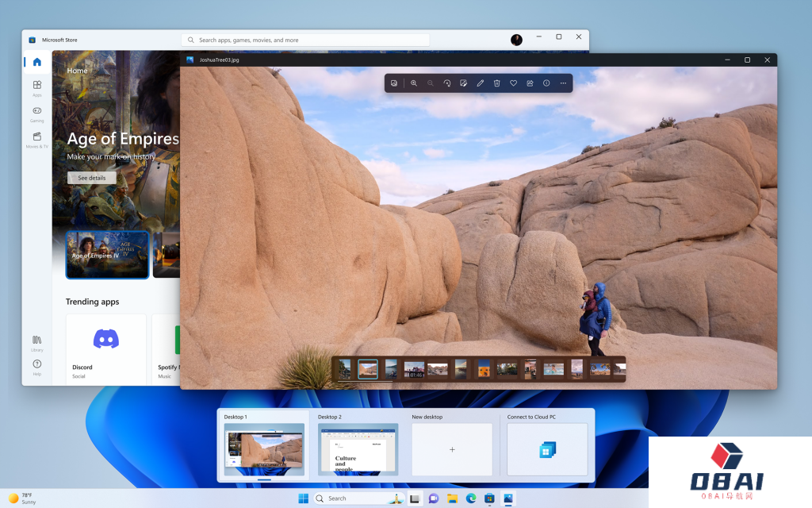Delete the photo with the trash icon
The height and width of the screenshot is (508, 812).
click(497, 83)
